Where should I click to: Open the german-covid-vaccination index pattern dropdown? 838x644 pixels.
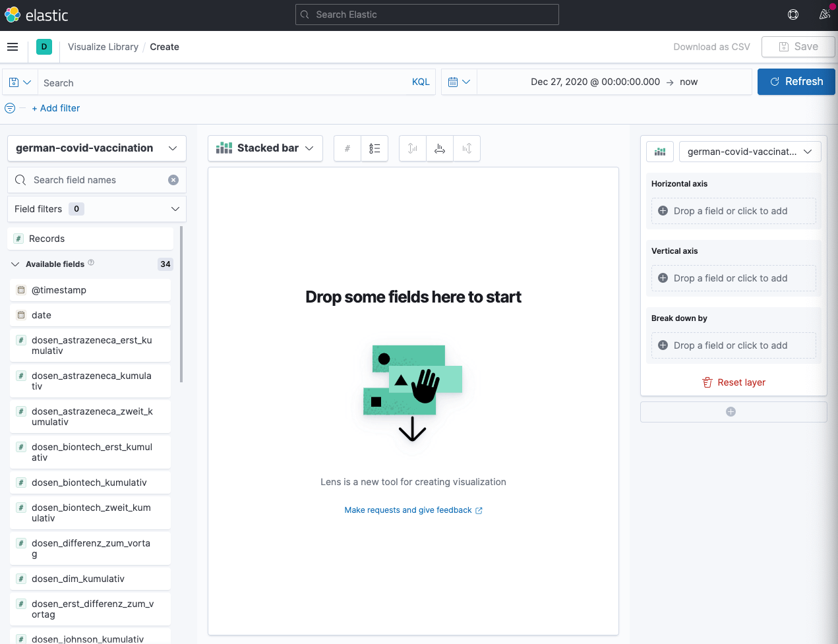97,148
